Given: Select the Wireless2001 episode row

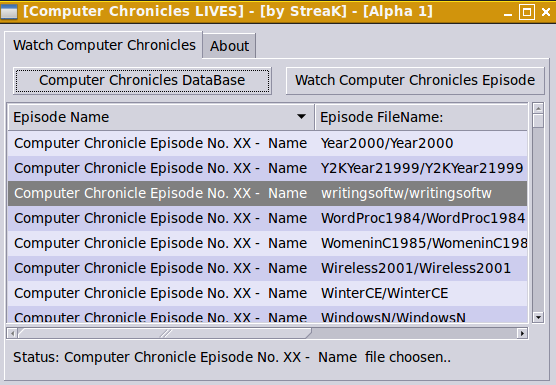Looking at the screenshot, I should tap(267, 268).
